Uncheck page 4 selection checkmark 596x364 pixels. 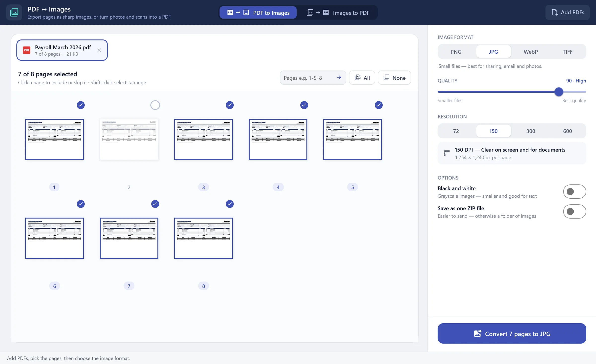(304, 105)
